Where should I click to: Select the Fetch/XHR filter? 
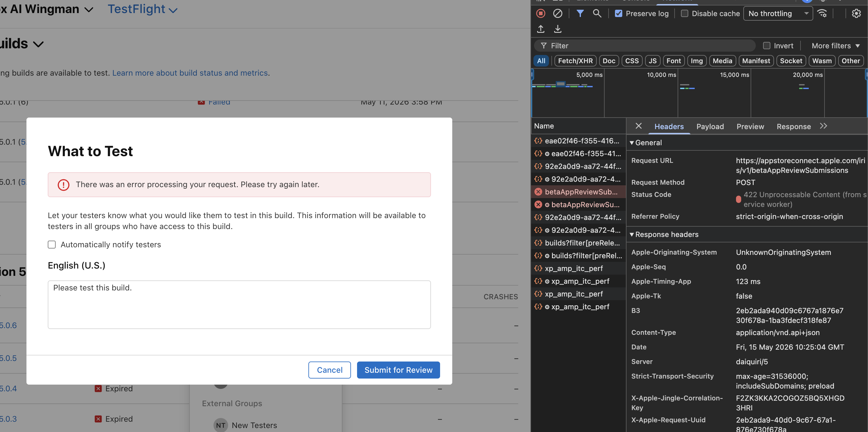pos(575,61)
